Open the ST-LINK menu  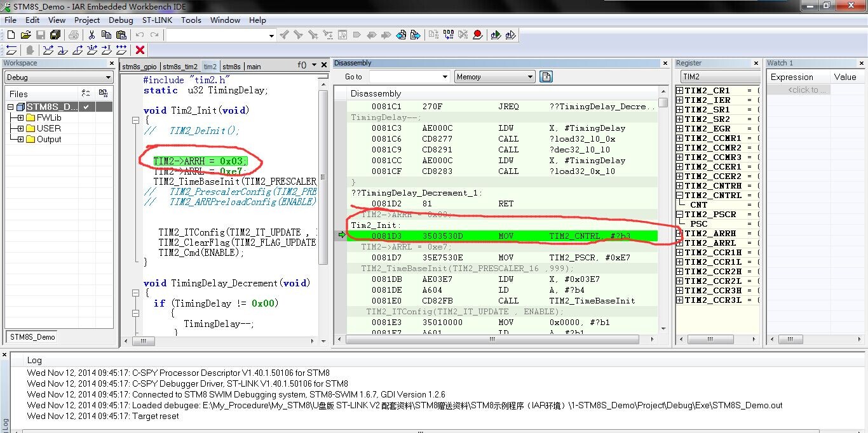[157, 20]
